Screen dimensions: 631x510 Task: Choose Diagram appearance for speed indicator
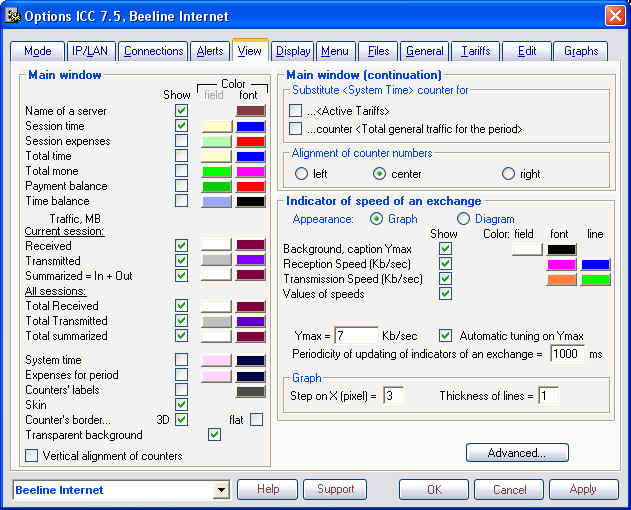[x=463, y=219]
